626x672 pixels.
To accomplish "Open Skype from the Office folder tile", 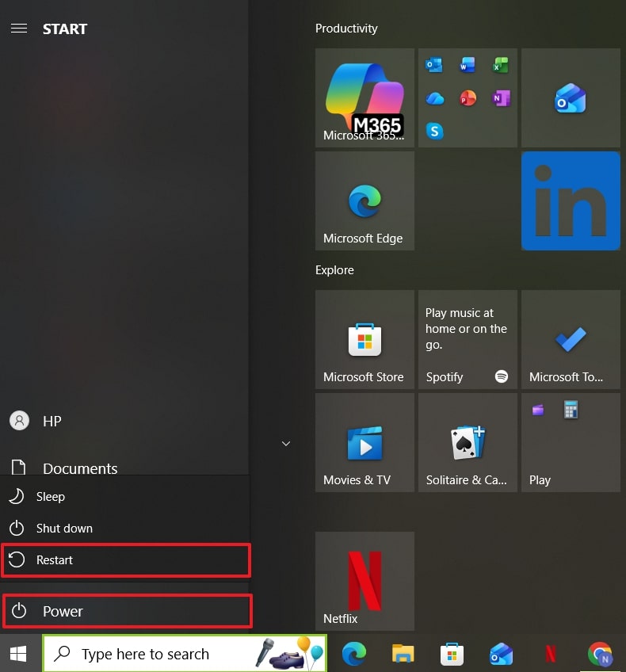I will [x=434, y=131].
